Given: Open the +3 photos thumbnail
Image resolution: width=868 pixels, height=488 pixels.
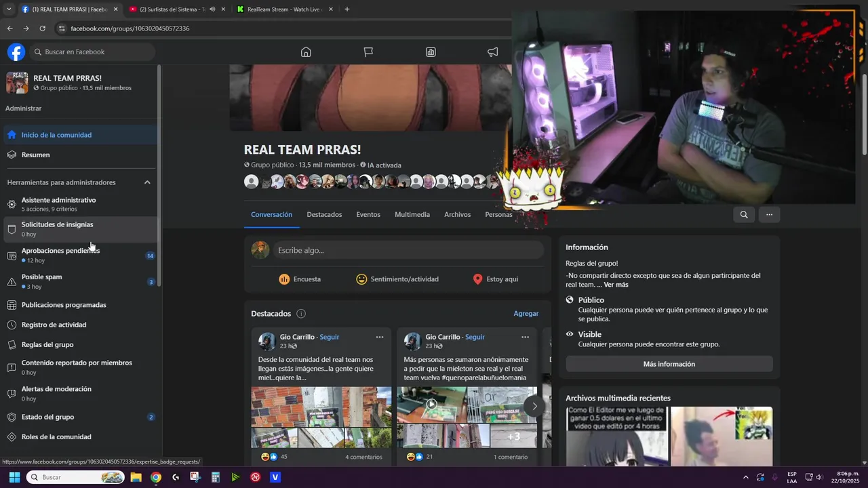Looking at the screenshot, I should click(513, 436).
